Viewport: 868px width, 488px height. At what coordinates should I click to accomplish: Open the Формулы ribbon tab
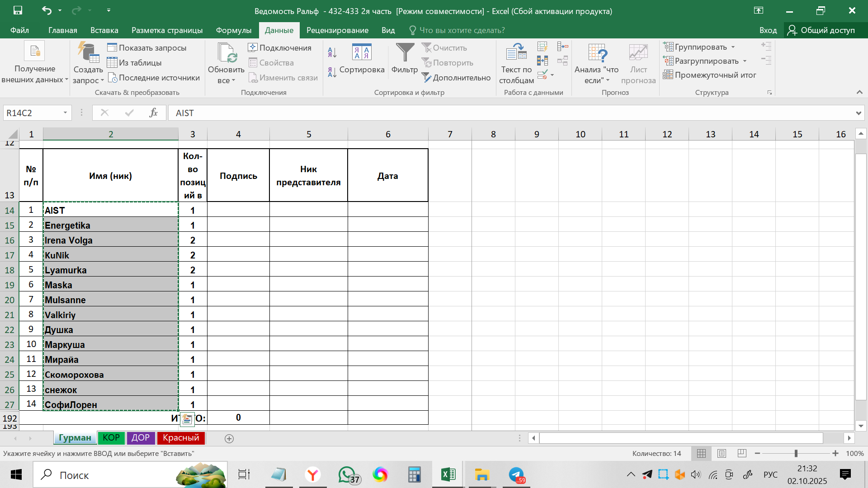233,30
